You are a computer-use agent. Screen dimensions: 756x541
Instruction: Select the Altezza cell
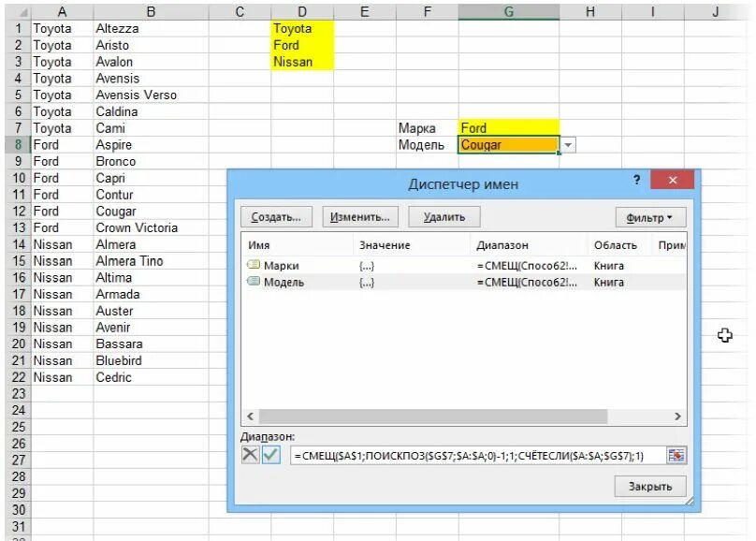[151, 28]
